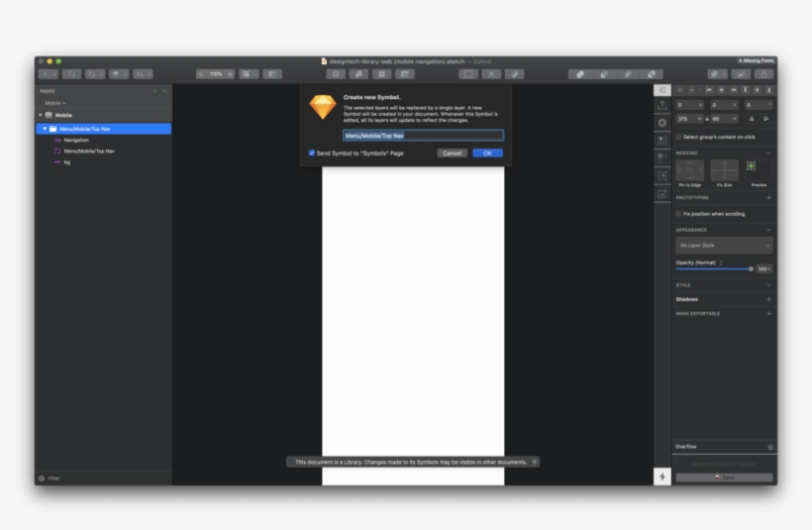
Task: Zoom in with the plus button
Action: tap(231, 74)
